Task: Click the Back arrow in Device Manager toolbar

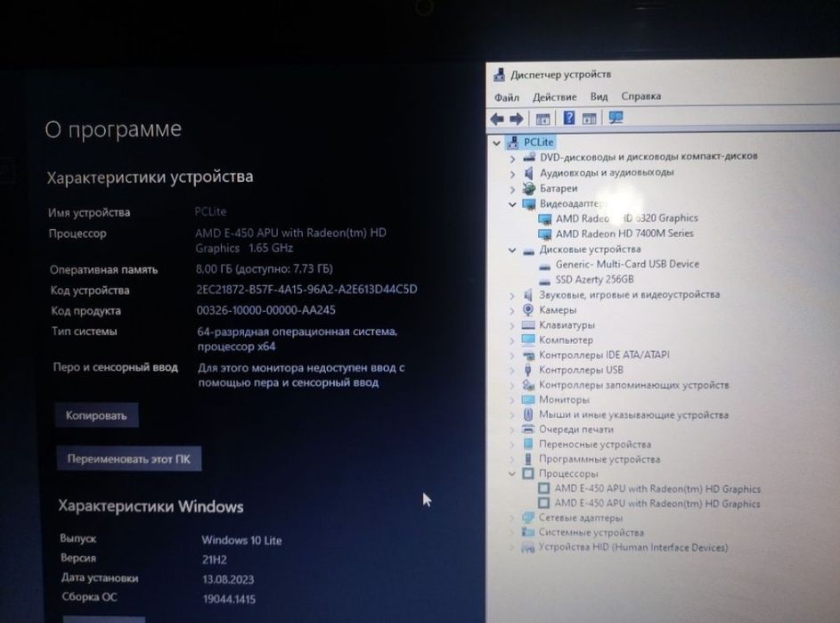Action: (497, 119)
